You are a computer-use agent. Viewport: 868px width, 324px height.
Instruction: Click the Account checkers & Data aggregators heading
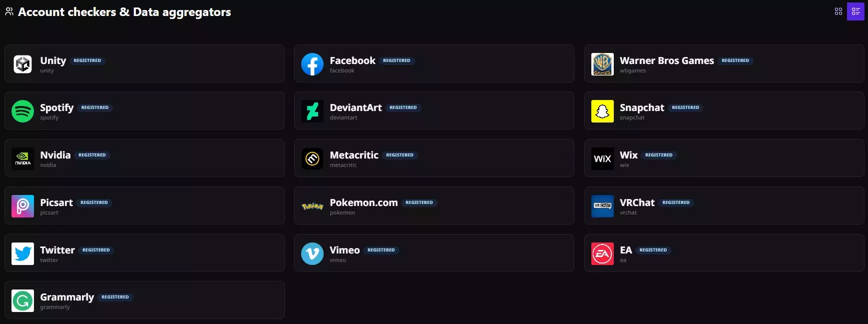point(124,12)
